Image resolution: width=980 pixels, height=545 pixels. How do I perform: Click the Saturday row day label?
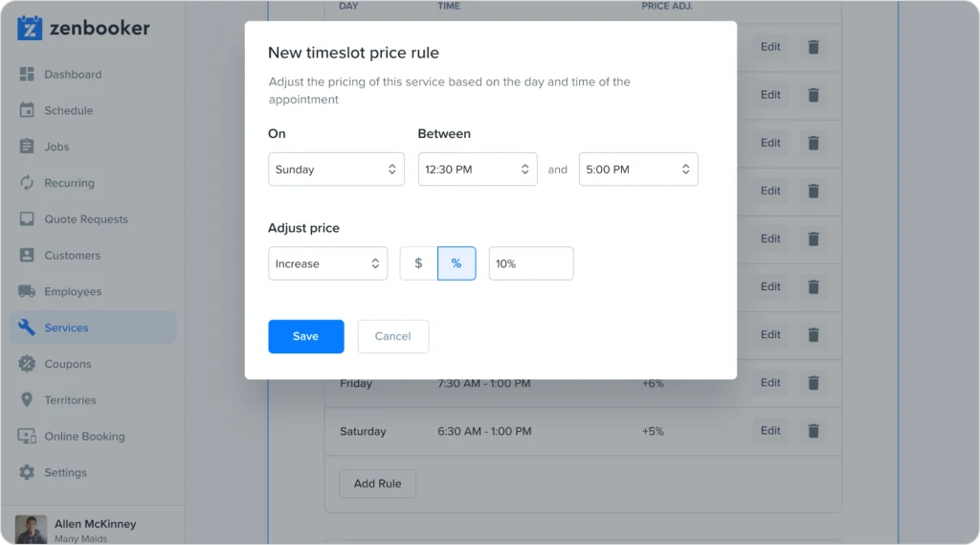coord(363,431)
